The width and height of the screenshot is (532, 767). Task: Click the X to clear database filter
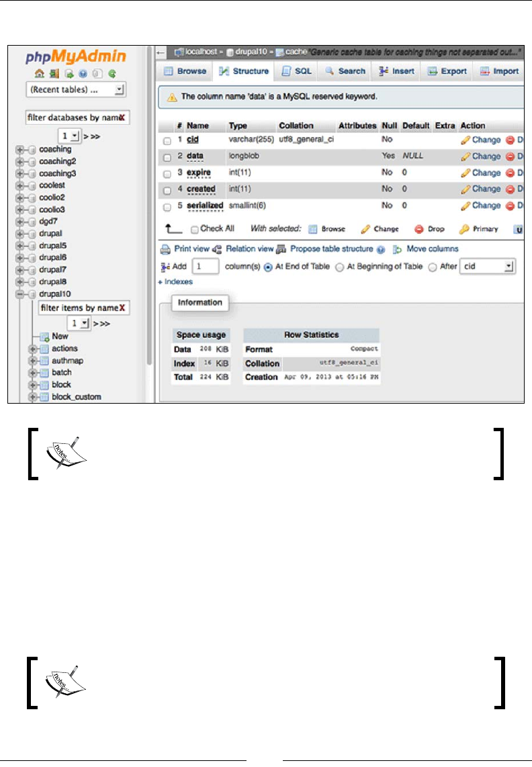point(122,118)
